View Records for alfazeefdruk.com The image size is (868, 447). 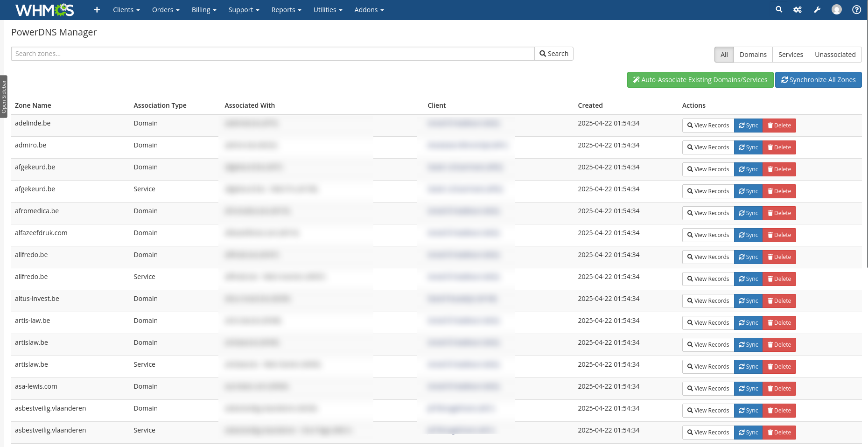(x=708, y=235)
